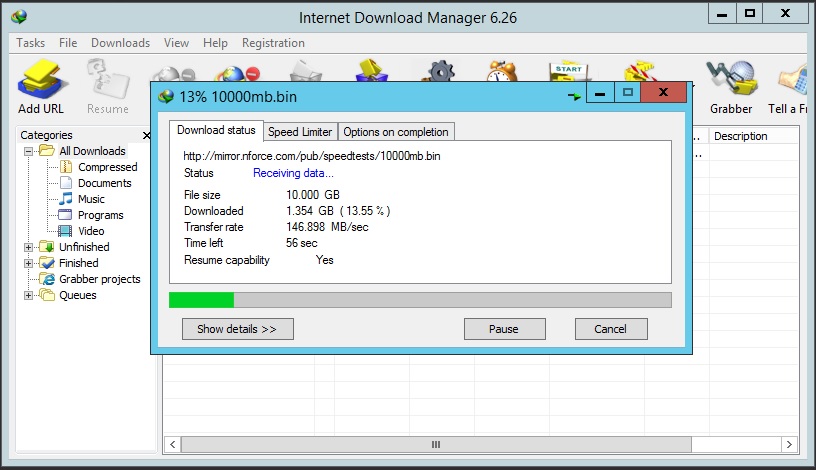Open the Downloads menu
The image size is (816, 470).
click(120, 43)
